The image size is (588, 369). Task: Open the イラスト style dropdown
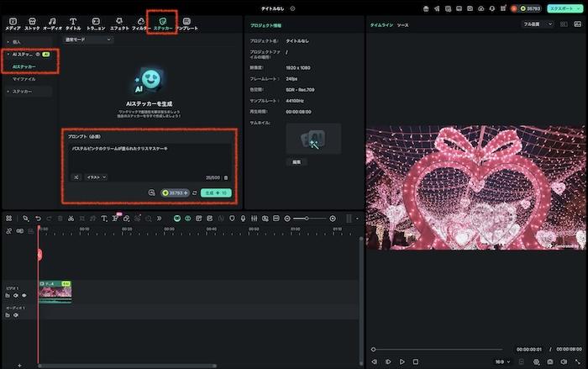(x=96, y=177)
